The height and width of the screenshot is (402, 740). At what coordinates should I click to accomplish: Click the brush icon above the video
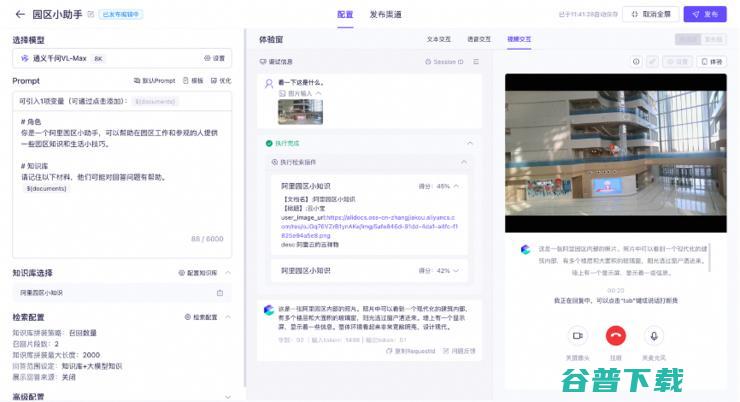click(x=652, y=62)
